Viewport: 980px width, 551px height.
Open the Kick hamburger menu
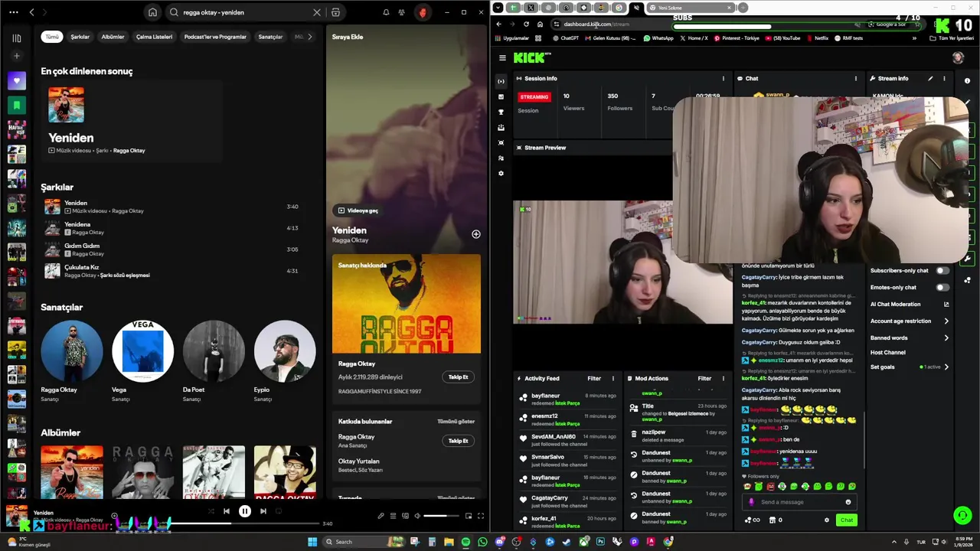pos(502,58)
